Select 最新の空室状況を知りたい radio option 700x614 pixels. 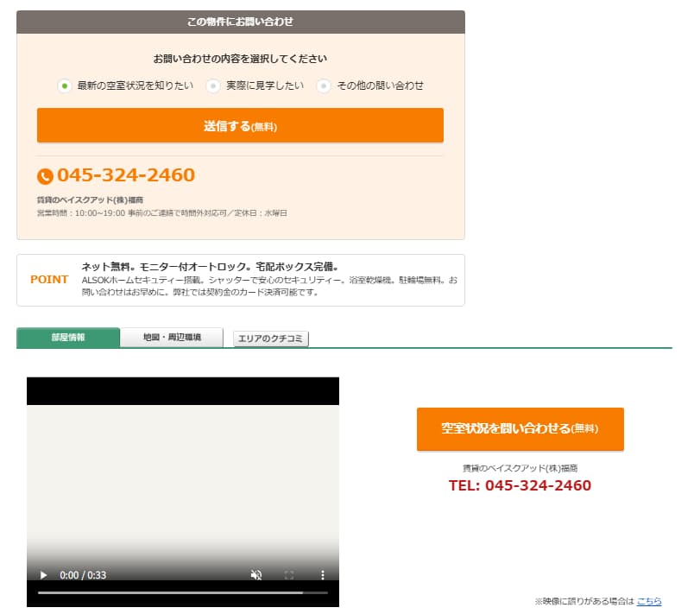pyautogui.click(x=64, y=85)
